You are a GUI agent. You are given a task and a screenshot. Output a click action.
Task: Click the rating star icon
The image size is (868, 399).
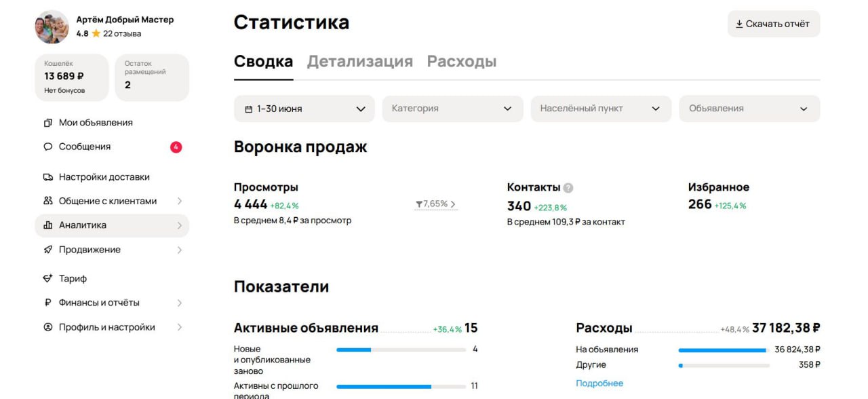[x=96, y=33]
